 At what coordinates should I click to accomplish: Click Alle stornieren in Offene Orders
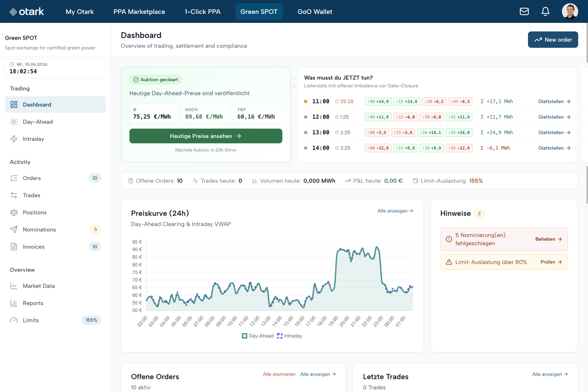tap(279, 374)
